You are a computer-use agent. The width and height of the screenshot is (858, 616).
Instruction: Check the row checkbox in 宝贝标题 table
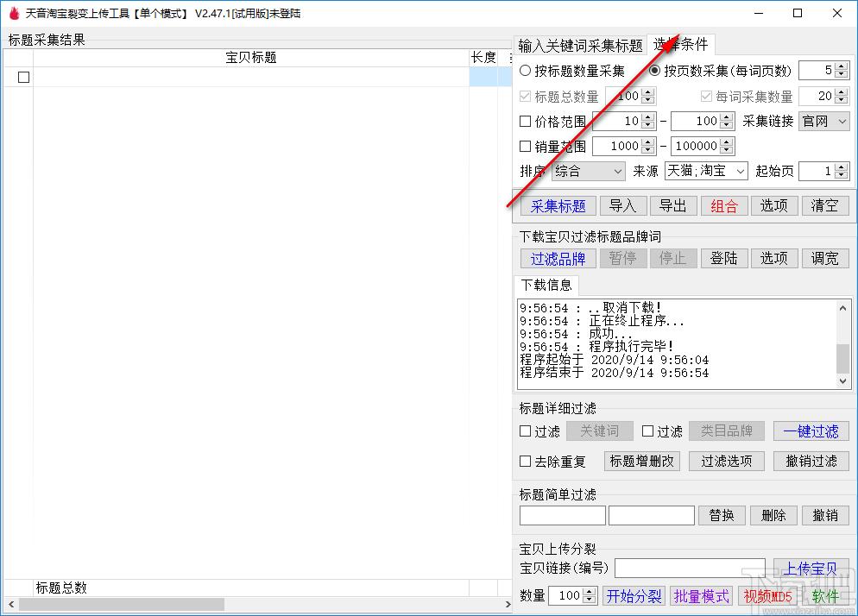point(23,77)
